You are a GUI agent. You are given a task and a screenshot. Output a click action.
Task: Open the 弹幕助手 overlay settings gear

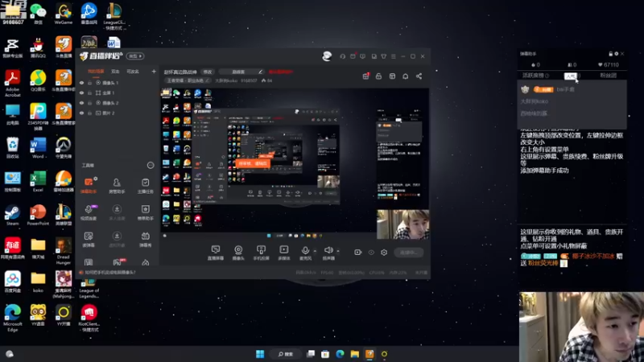point(616,54)
